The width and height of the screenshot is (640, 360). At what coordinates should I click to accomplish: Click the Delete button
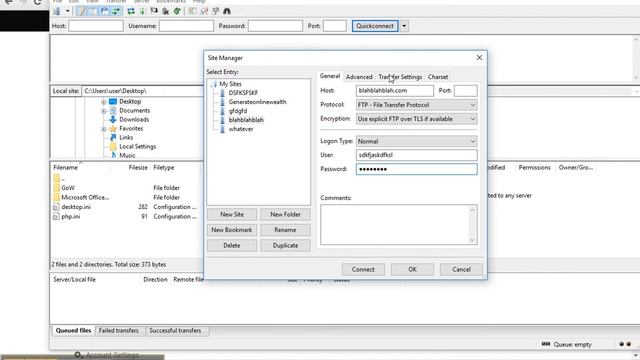(232, 245)
